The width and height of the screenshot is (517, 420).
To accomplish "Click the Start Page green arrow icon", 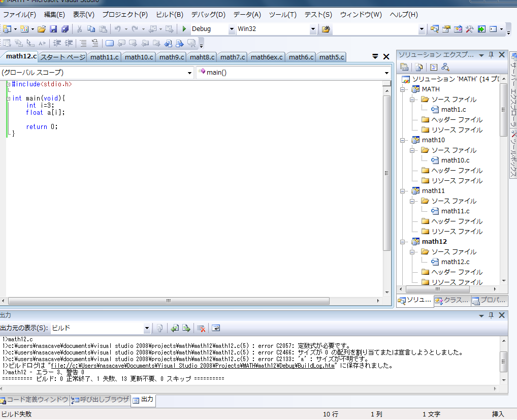I will 481,29.
